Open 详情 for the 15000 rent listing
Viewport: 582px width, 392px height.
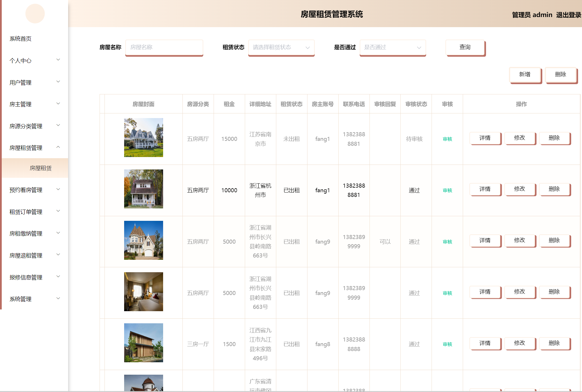pyautogui.click(x=485, y=138)
